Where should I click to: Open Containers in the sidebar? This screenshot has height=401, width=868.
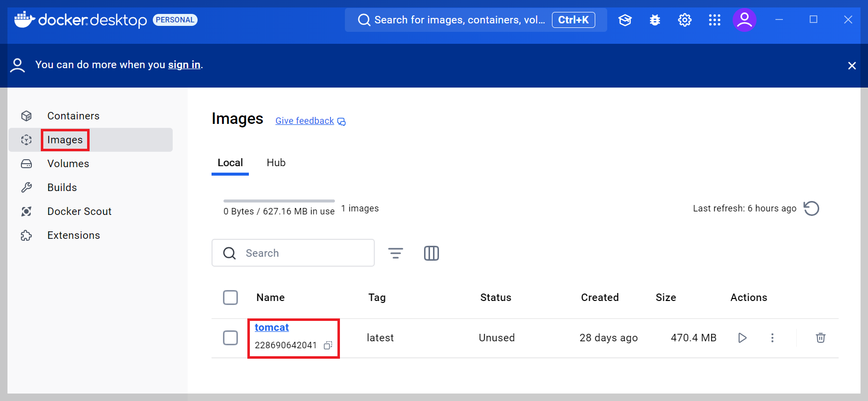click(91, 116)
